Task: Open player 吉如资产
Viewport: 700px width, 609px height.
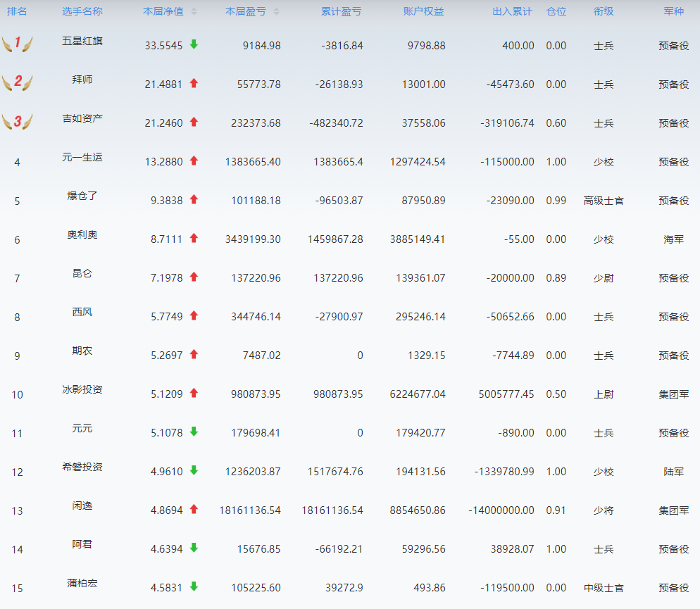Action: pyautogui.click(x=82, y=118)
